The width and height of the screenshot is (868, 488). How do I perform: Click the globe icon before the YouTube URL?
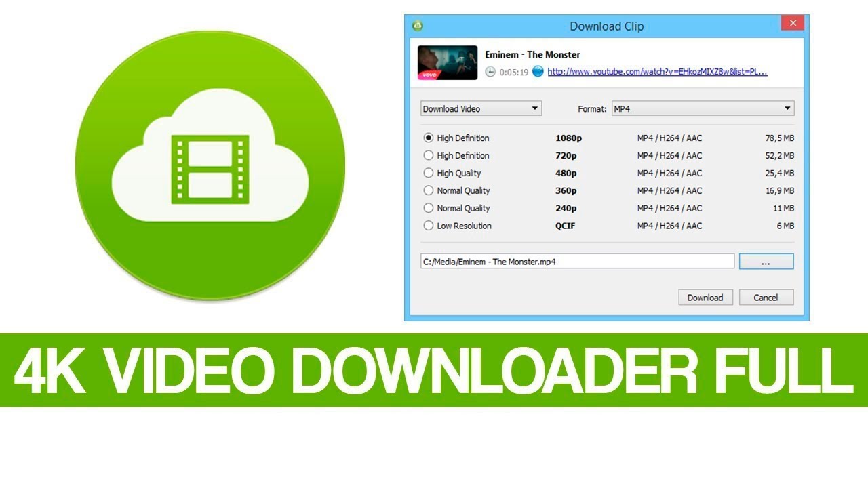(538, 71)
